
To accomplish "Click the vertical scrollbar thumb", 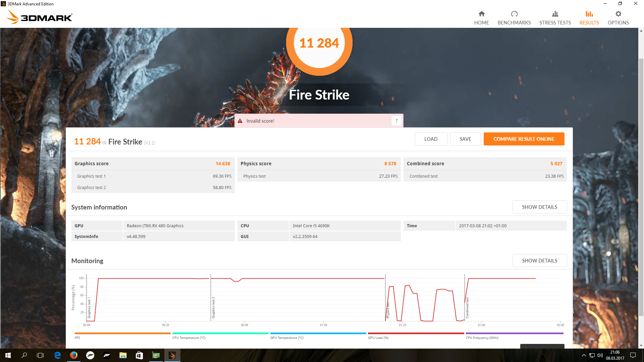I will (x=641, y=188).
